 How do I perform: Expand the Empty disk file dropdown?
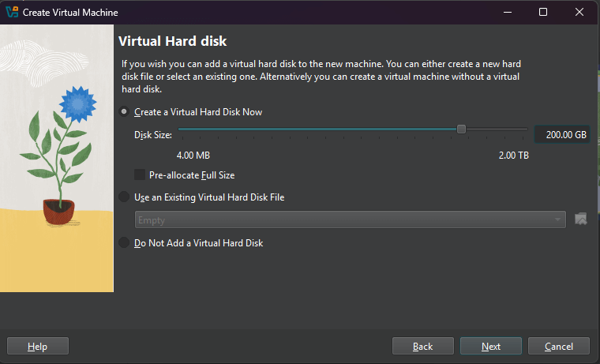[x=351, y=220]
